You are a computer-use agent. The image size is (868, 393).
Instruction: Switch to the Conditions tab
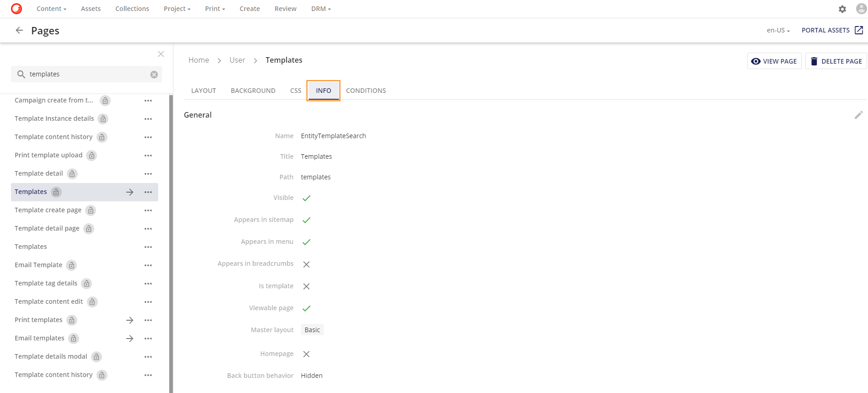(366, 91)
